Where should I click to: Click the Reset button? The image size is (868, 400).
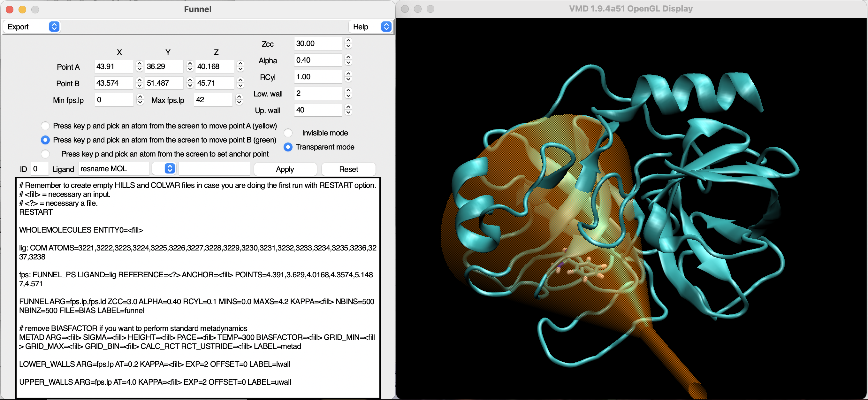pos(348,169)
